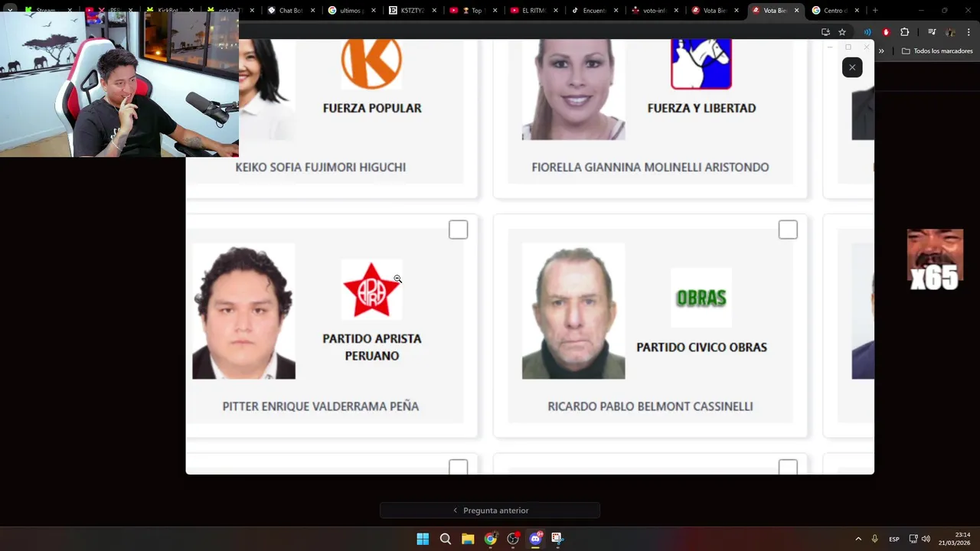
Task: Click the Partido Aprista Peruano label
Action: [x=371, y=347]
